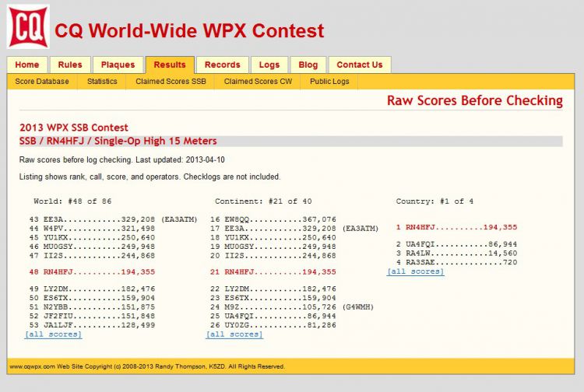
Task: Go to the Plaques tab
Action: tap(118, 65)
